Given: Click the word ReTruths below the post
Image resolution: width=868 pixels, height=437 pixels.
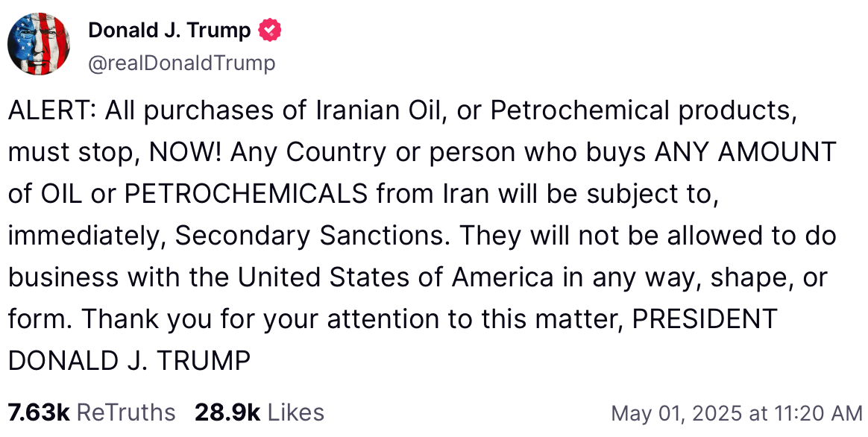Looking at the screenshot, I should (126, 412).
